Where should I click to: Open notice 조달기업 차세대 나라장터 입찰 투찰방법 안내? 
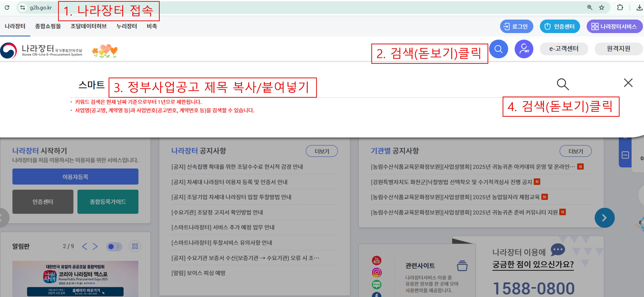(231, 197)
